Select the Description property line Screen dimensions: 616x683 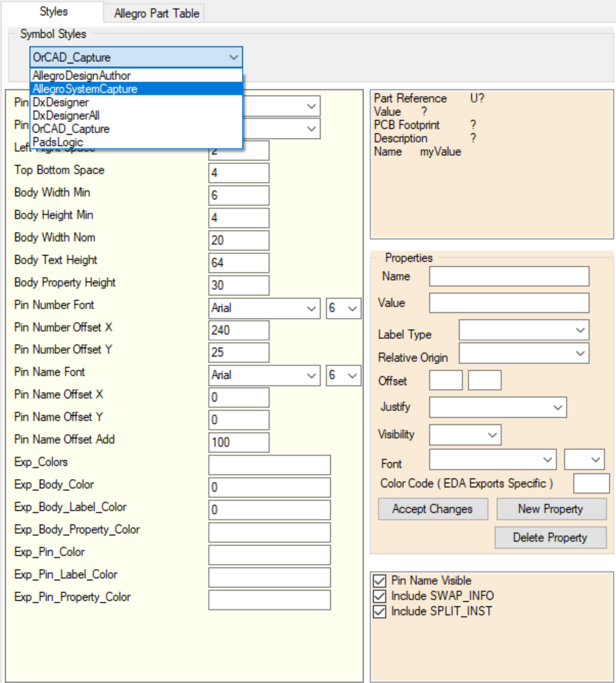point(425,138)
